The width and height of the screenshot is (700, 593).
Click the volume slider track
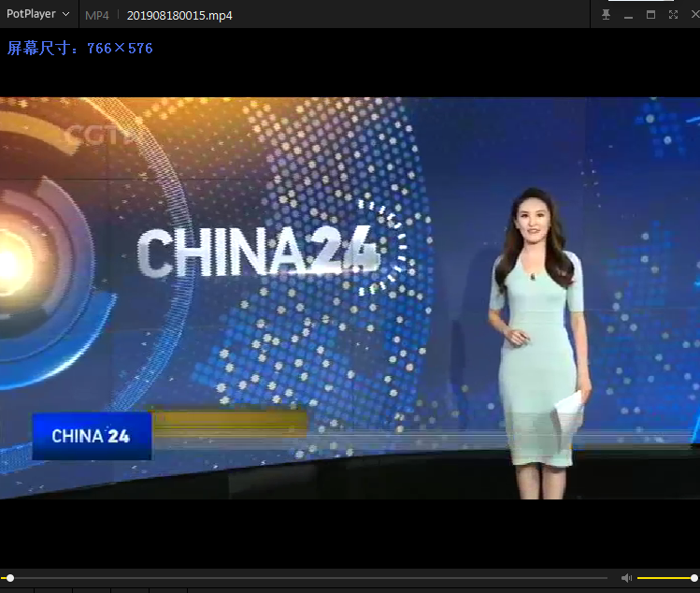pos(665,578)
